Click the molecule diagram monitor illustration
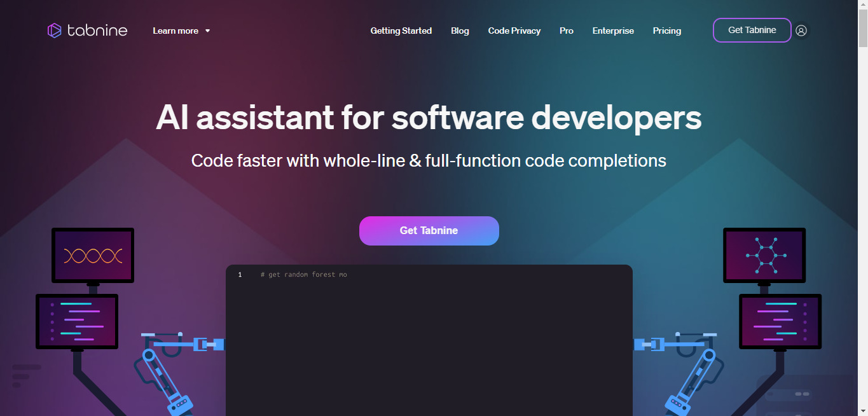This screenshot has width=868, height=416. click(x=764, y=255)
